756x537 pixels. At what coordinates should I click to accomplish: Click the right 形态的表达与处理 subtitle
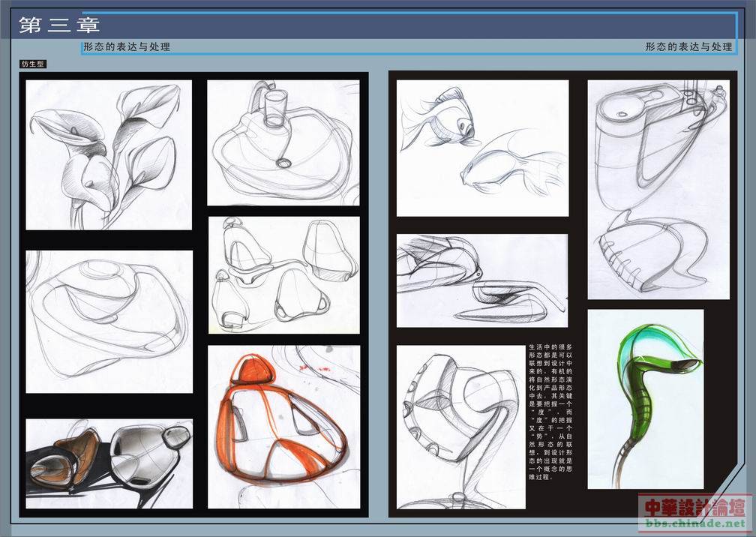(688, 46)
